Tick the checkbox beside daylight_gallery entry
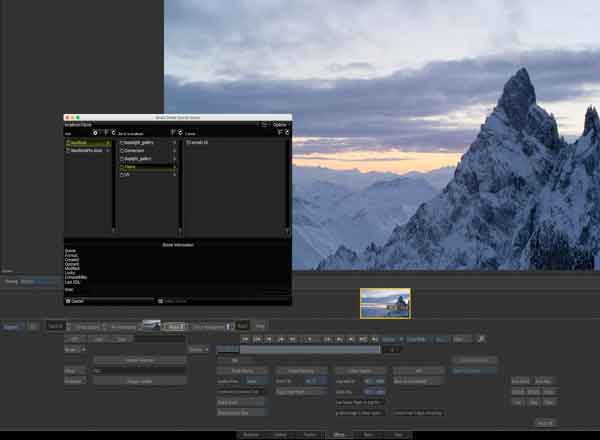 pyautogui.click(x=122, y=158)
